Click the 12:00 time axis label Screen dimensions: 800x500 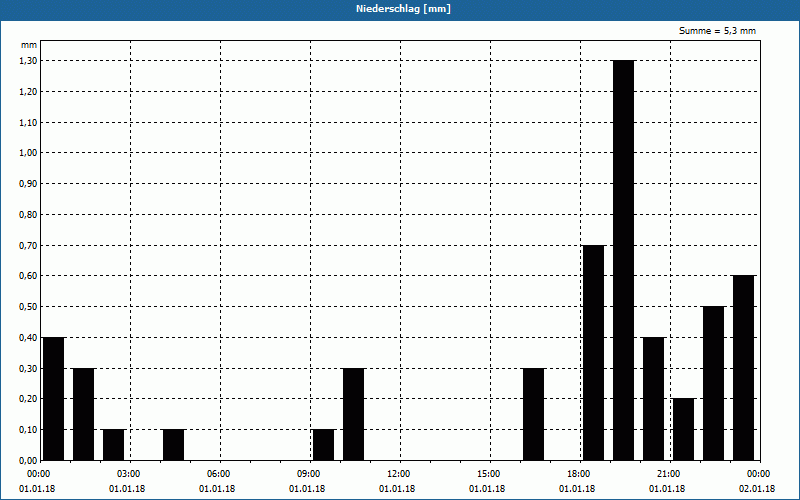(x=398, y=474)
